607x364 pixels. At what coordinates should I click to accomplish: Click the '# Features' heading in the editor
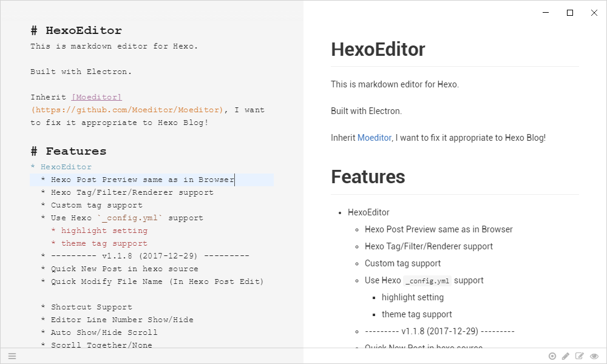pos(69,151)
